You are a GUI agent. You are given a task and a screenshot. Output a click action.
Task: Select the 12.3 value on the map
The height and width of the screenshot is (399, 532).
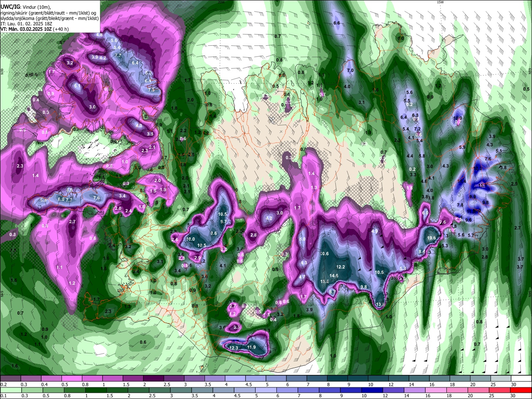click(234, 348)
